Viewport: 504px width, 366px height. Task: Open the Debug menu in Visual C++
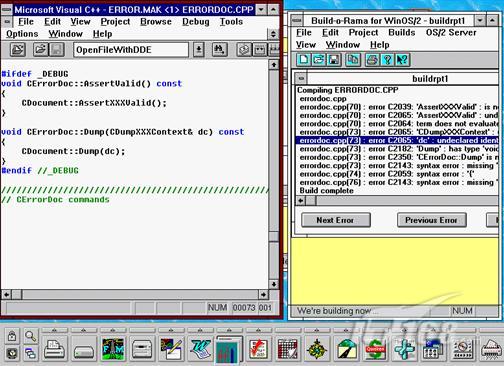[196, 22]
